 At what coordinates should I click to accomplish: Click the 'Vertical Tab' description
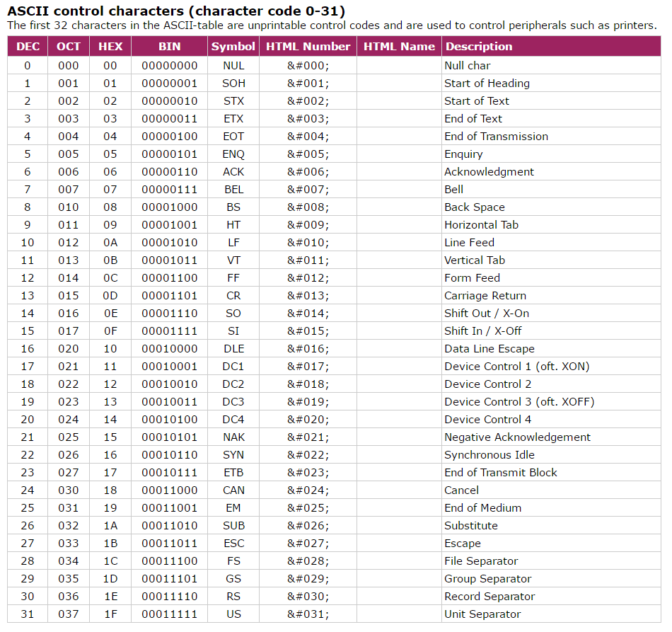pos(475,260)
